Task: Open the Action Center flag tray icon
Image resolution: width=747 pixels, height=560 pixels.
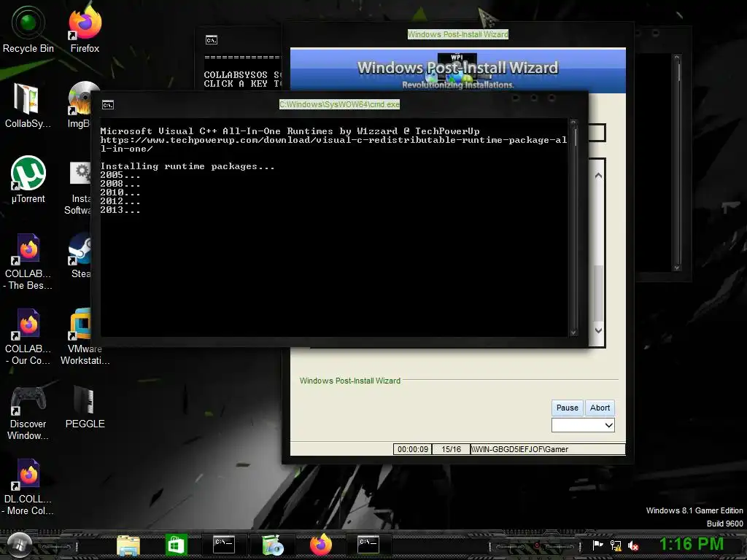Action: (597, 545)
